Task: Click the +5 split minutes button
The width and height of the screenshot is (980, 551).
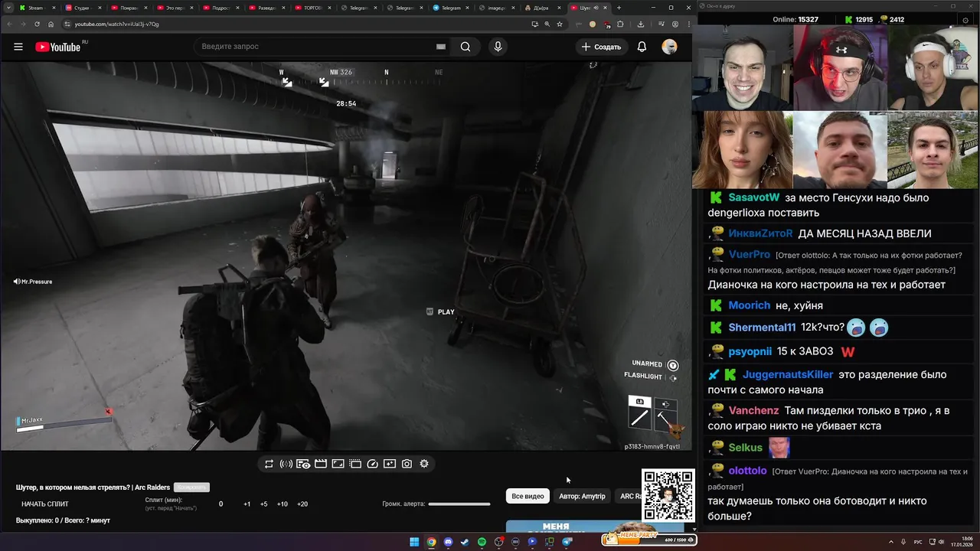Action: (264, 504)
